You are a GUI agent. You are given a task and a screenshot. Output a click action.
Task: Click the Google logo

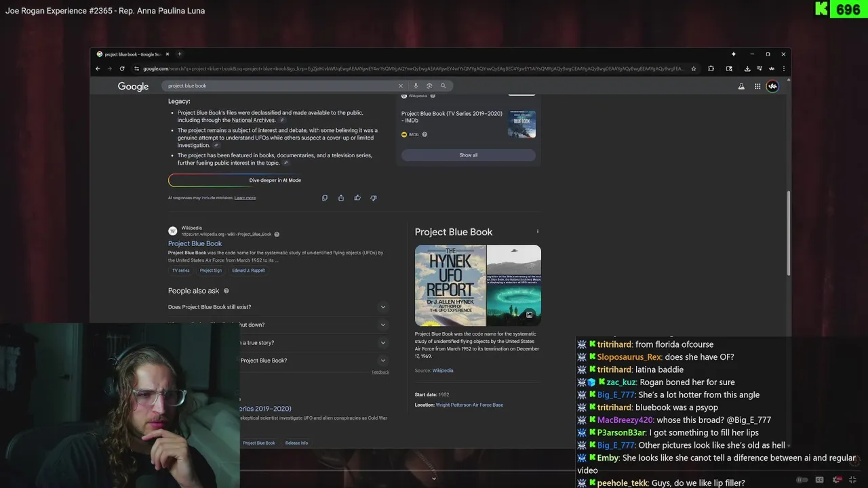(133, 86)
